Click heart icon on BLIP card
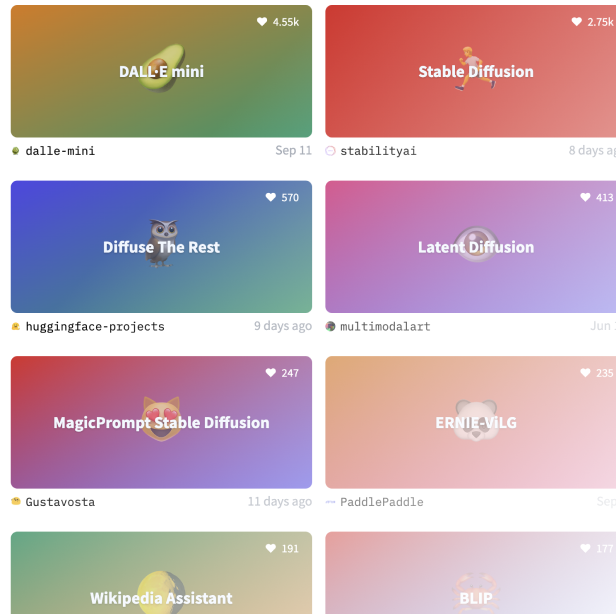Screen dimensions: 616x614 tap(585, 548)
